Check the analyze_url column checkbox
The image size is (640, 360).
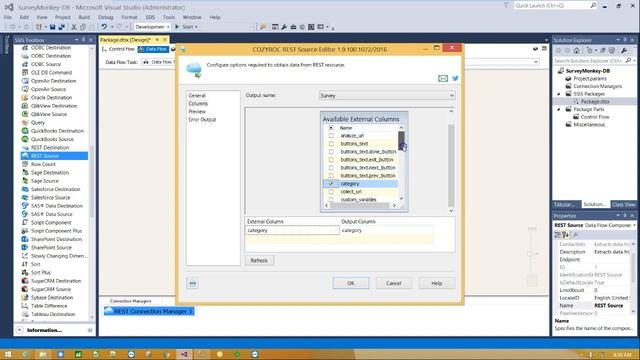point(331,136)
